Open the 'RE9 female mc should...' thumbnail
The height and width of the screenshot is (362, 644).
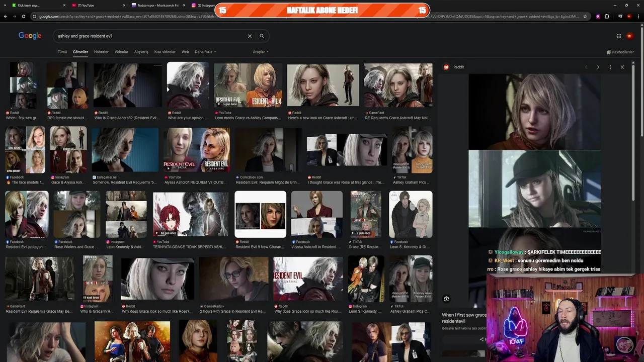(x=67, y=85)
